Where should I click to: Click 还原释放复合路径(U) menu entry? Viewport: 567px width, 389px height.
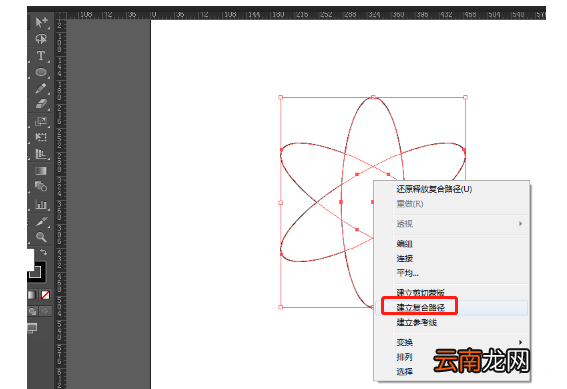click(434, 189)
